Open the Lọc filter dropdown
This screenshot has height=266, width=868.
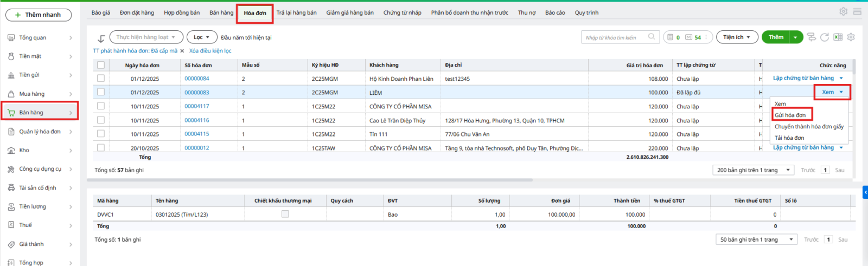[198, 37]
